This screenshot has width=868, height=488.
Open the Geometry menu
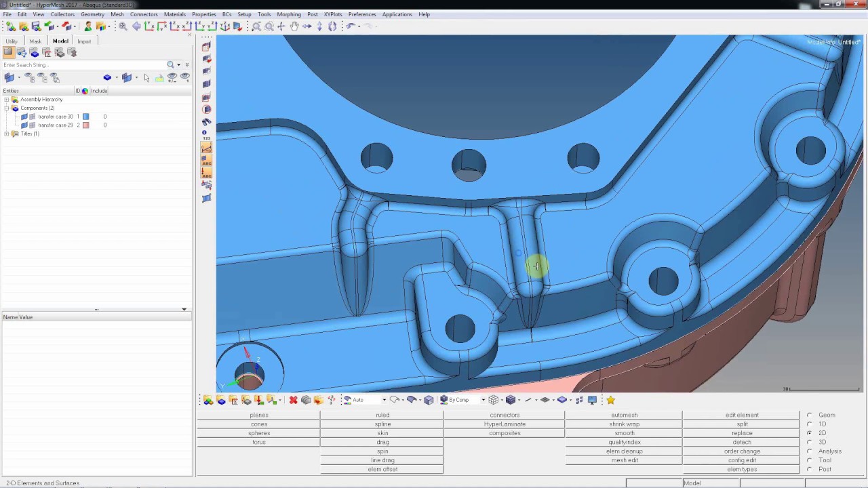click(92, 14)
